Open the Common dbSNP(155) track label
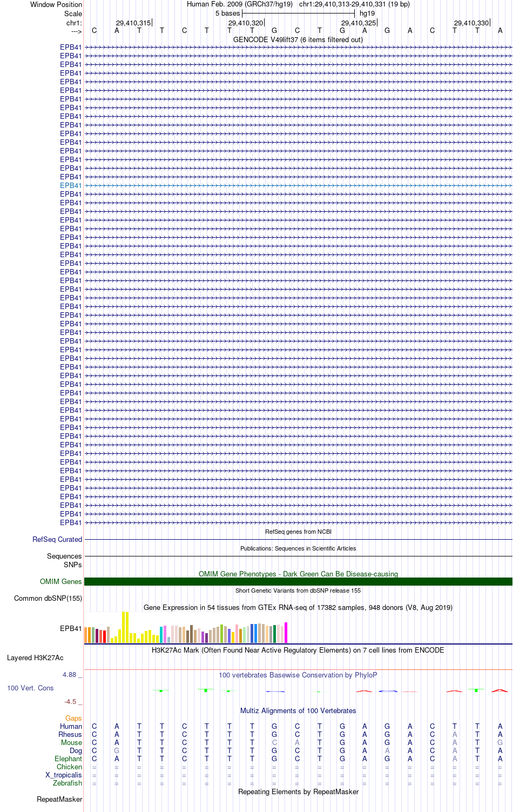The height and width of the screenshot is (812, 513). coord(48,598)
